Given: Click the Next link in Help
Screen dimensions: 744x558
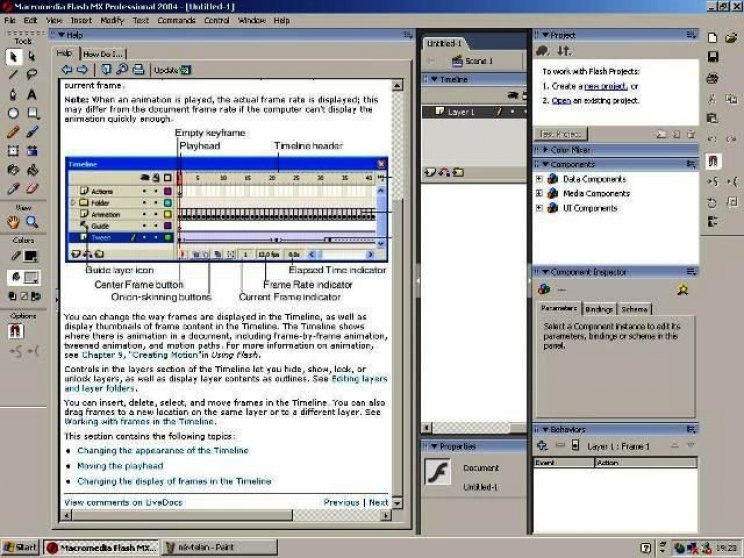Looking at the screenshot, I should [x=378, y=502].
